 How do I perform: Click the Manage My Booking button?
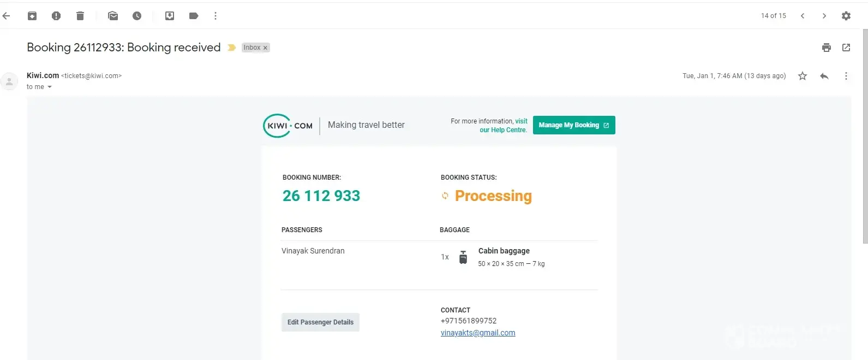(x=574, y=125)
